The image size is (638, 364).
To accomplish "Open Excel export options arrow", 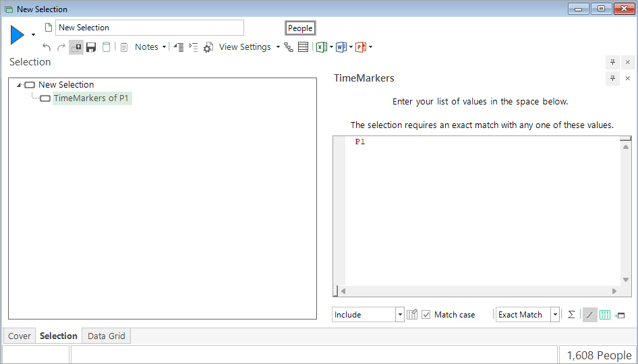I will tap(331, 47).
